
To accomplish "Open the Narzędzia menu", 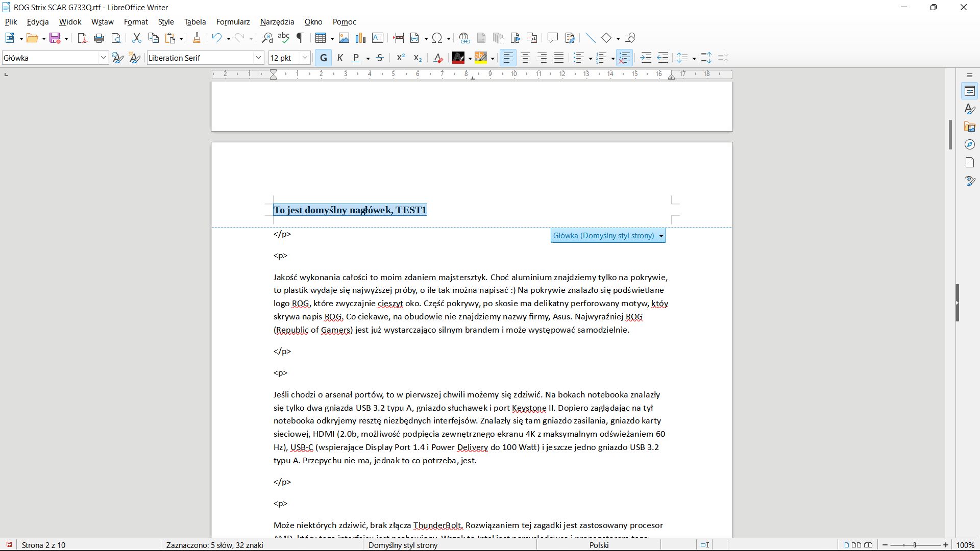I will pyautogui.click(x=277, y=22).
